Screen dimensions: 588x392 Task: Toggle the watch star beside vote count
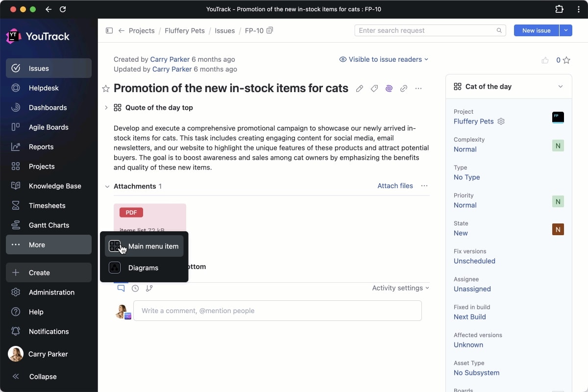(x=566, y=60)
